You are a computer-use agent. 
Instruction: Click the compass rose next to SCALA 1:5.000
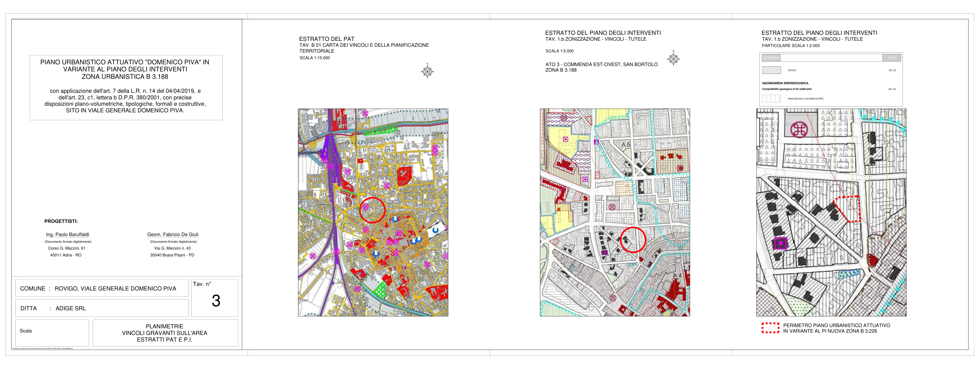673,59
